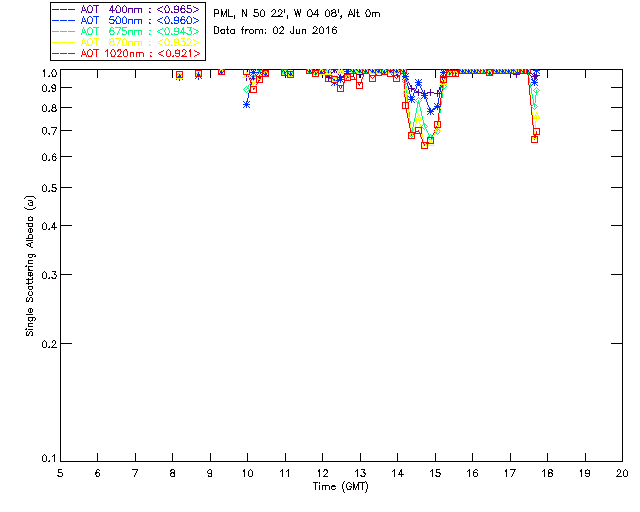Click the 0.5 y-axis tick label

coord(49,188)
